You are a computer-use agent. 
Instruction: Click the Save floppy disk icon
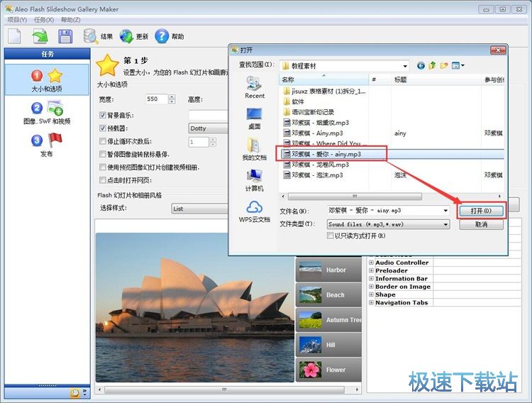click(x=65, y=36)
